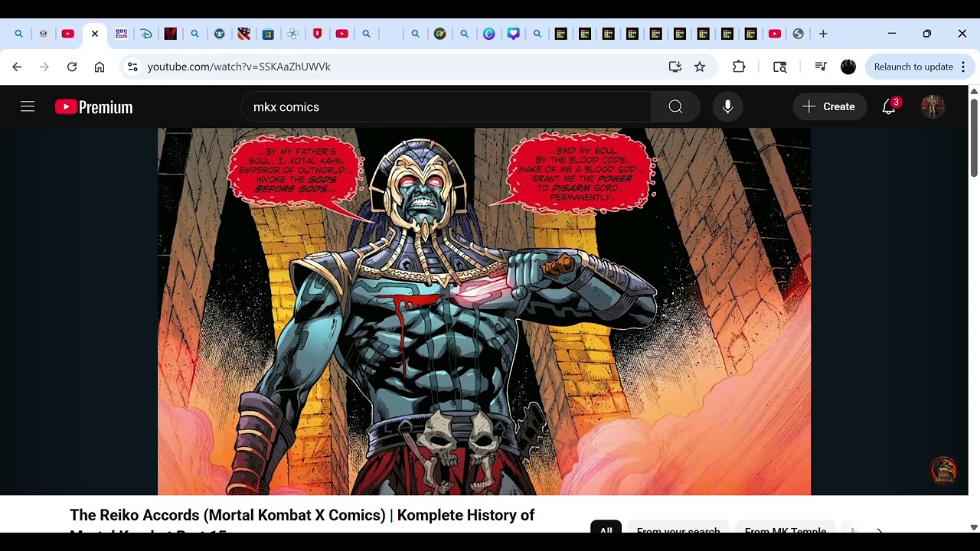Open the Chrome profile avatar
980x551 pixels.
[x=848, y=67]
